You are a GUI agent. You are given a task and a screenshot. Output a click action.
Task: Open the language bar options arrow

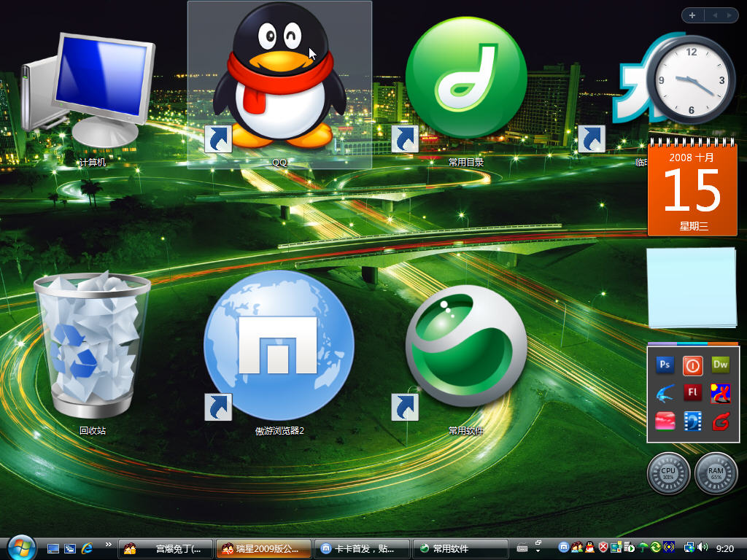(x=538, y=551)
